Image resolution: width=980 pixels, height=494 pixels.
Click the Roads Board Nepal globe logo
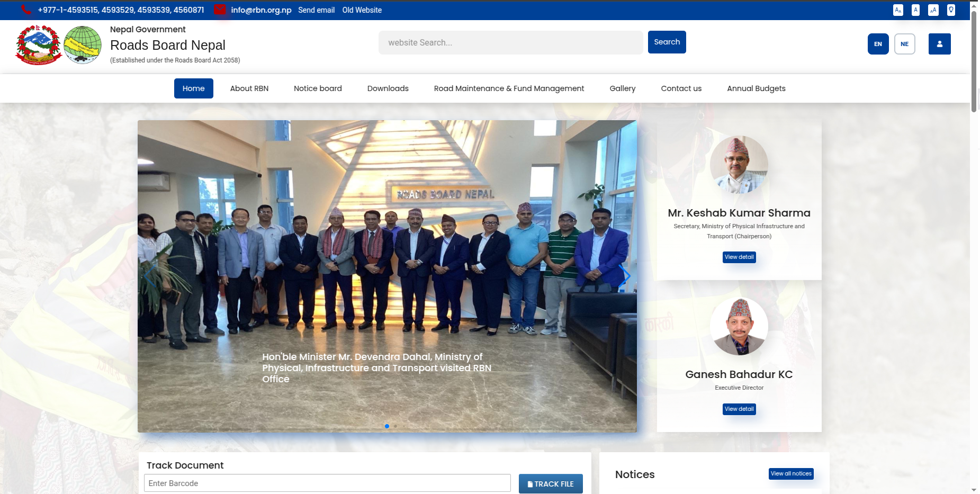83,45
